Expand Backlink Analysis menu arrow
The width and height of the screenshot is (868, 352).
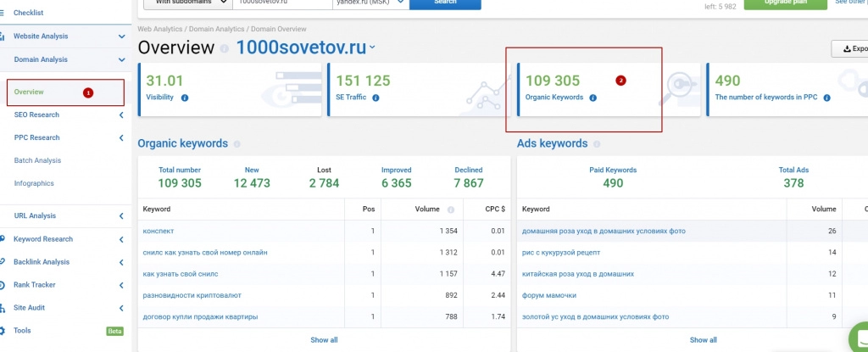click(x=121, y=262)
